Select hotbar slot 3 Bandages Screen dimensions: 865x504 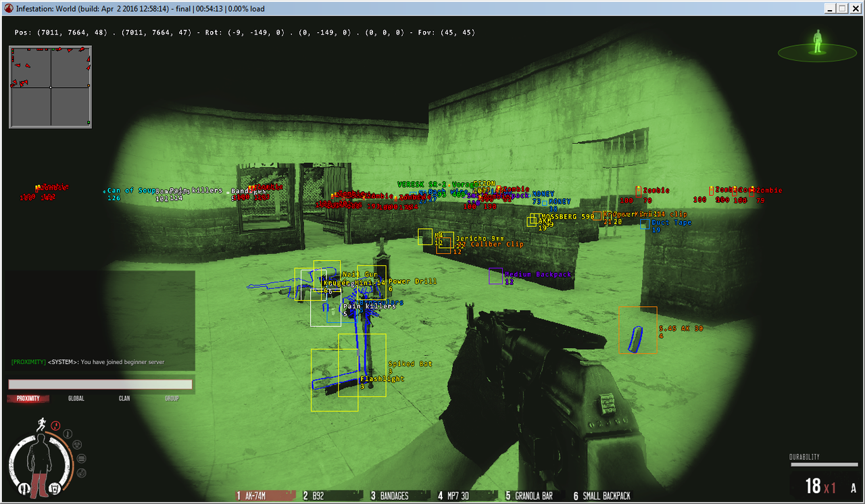click(x=399, y=496)
